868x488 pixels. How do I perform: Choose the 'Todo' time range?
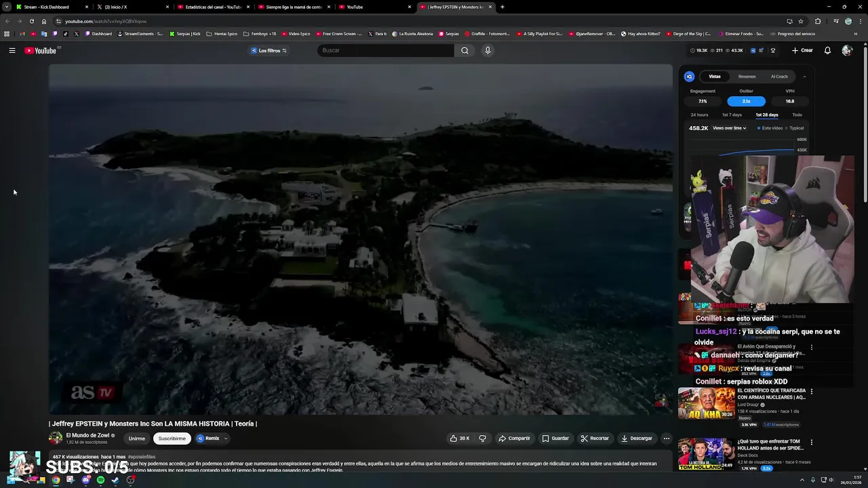[x=797, y=115]
